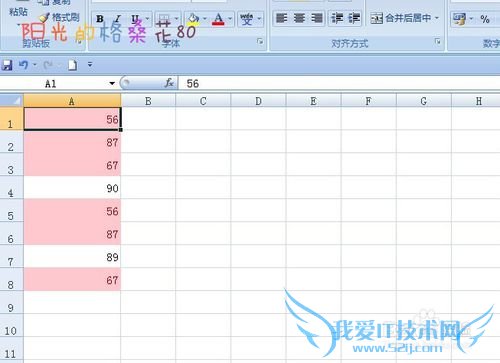
Task: Open the Name Box dropdown arrow
Action: pos(112,83)
